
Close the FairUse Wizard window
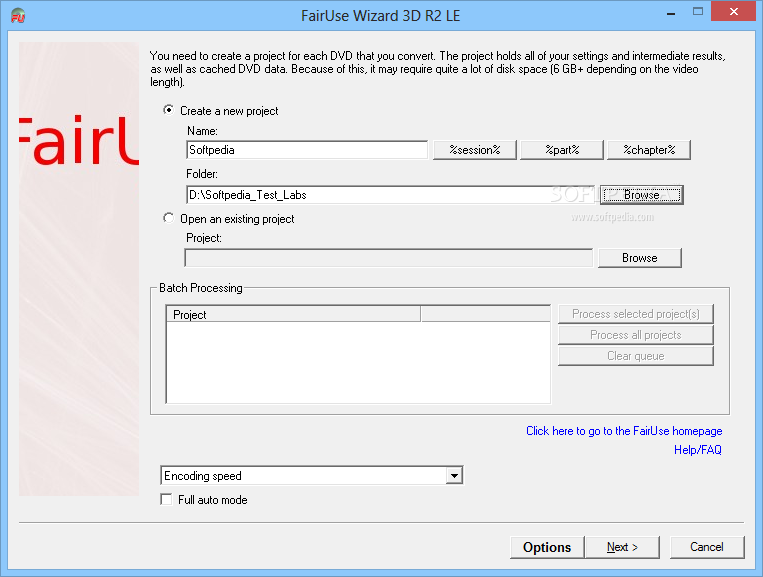tap(733, 11)
